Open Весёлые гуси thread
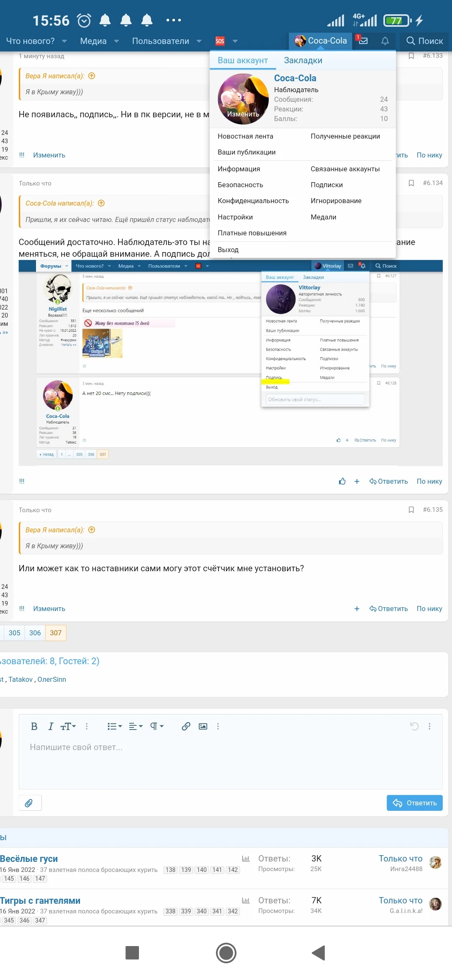 coord(29,859)
